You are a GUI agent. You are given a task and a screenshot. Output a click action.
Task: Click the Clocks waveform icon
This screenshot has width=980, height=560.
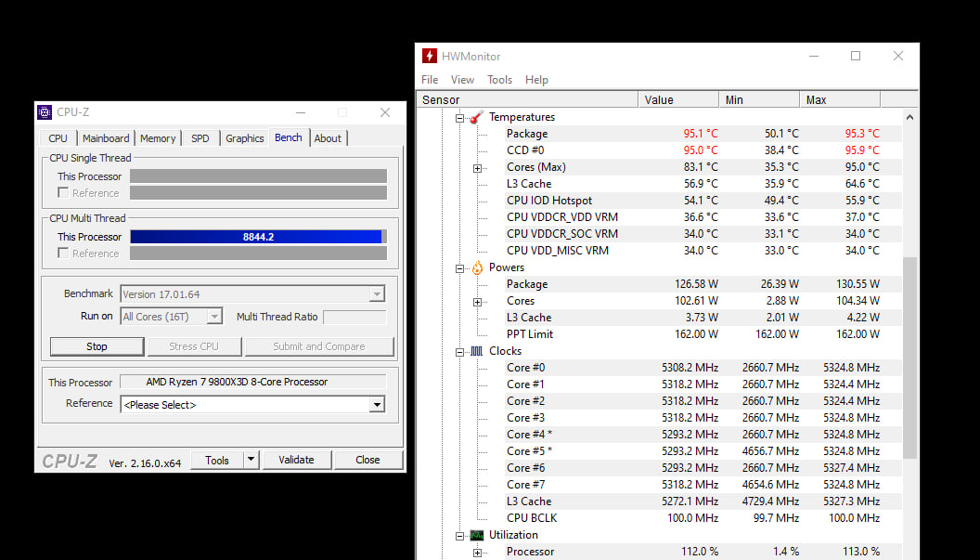point(477,351)
